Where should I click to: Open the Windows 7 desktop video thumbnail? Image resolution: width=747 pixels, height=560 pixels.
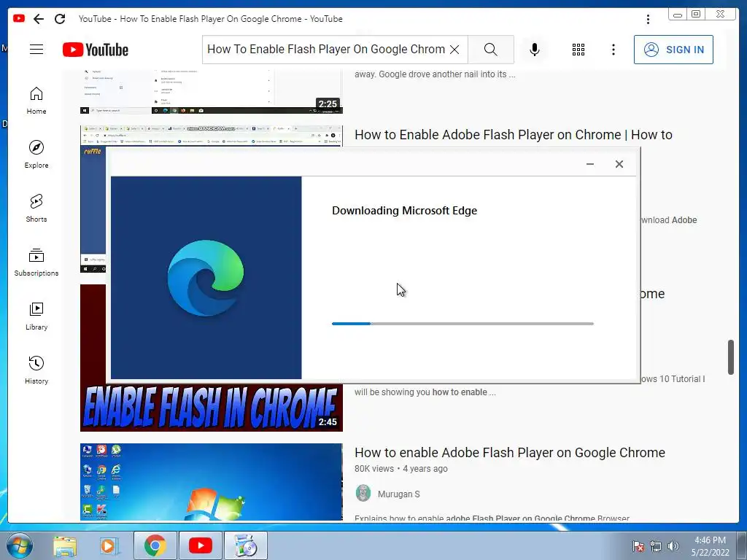pos(211,482)
